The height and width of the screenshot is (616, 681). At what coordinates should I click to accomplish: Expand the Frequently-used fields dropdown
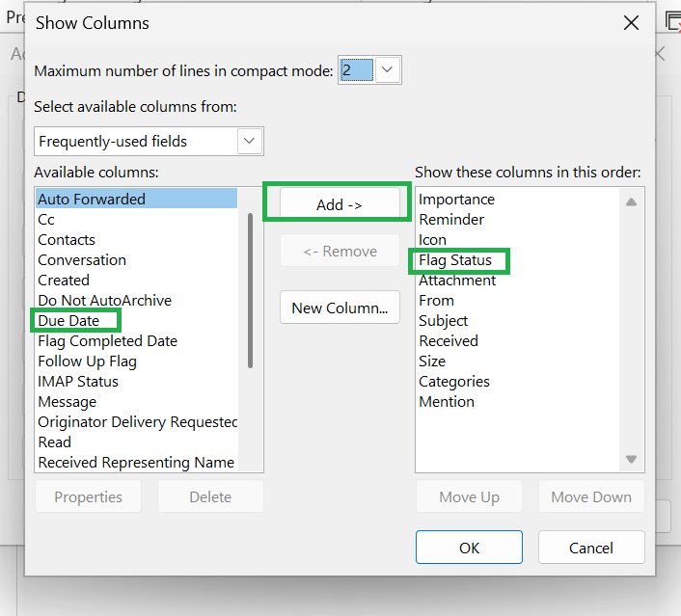[249, 141]
